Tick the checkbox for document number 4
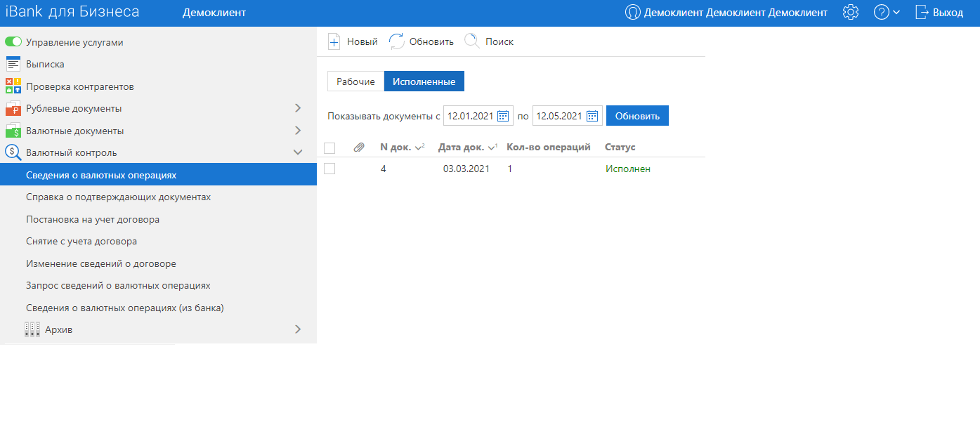The width and height of the screenshot is (980, 446). point(329,169)
